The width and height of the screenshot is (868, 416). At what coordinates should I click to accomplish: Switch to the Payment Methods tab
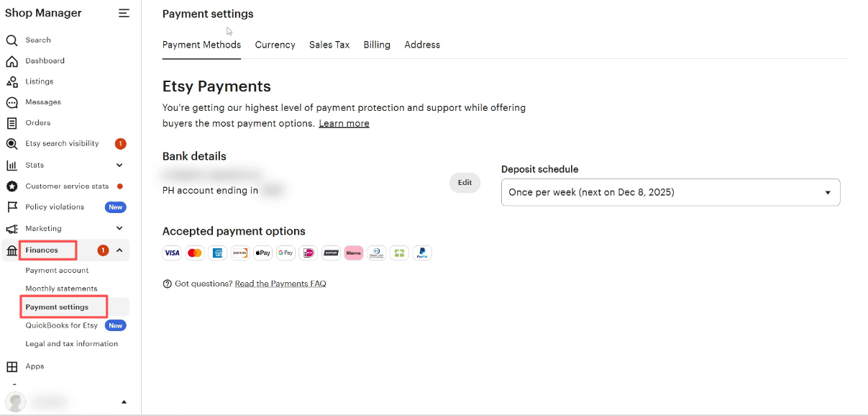[201, 45]
